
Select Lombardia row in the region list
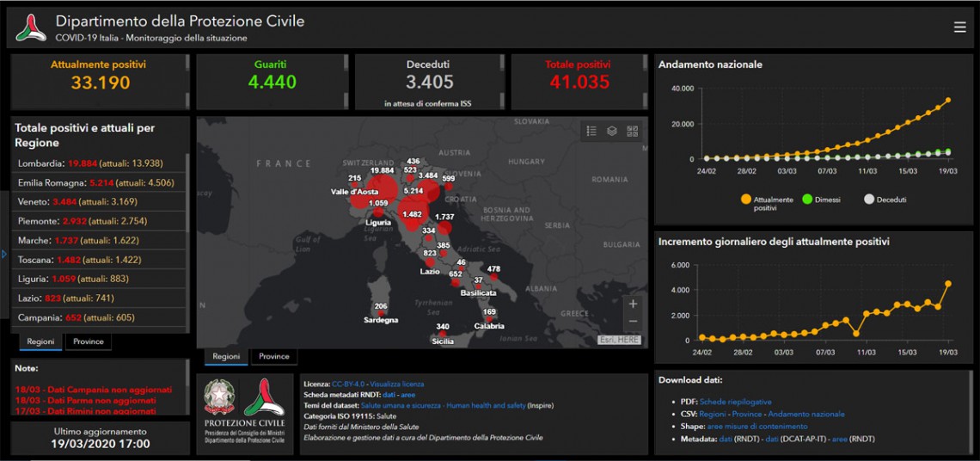tap(99, 163)
